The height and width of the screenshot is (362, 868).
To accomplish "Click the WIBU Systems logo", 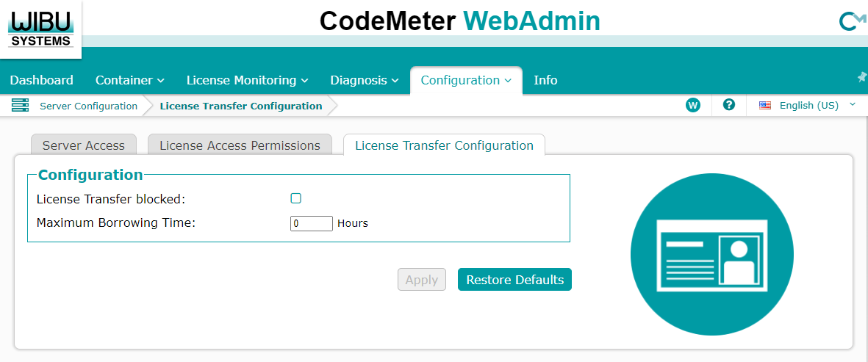I will [x=40, y=28].
